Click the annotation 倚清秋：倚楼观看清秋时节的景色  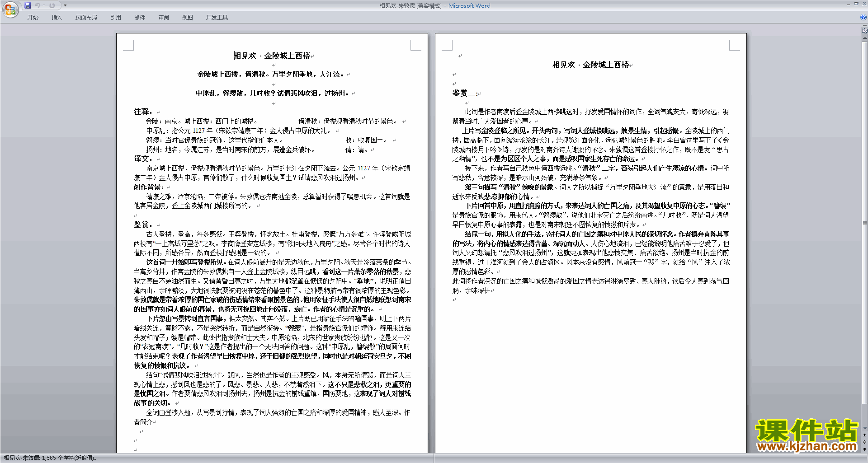(348, 121)
